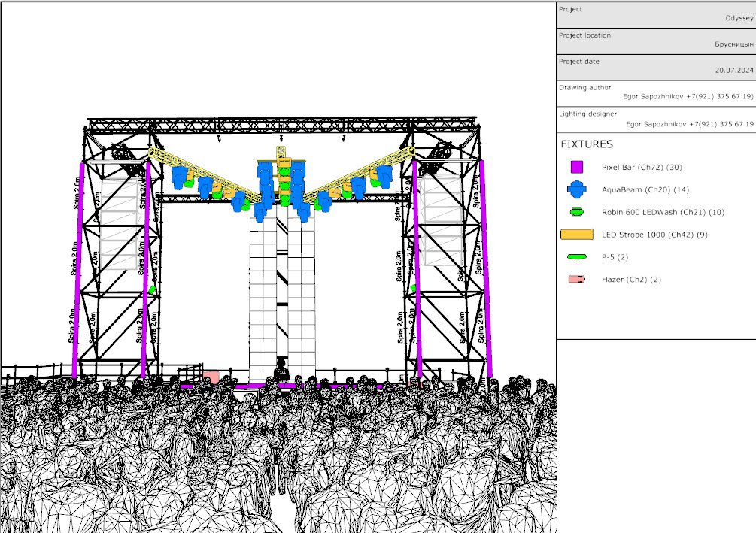756x533 pixels.
Task: Click the 'Lighting designer' field label
Action: (x=587, y=114)
